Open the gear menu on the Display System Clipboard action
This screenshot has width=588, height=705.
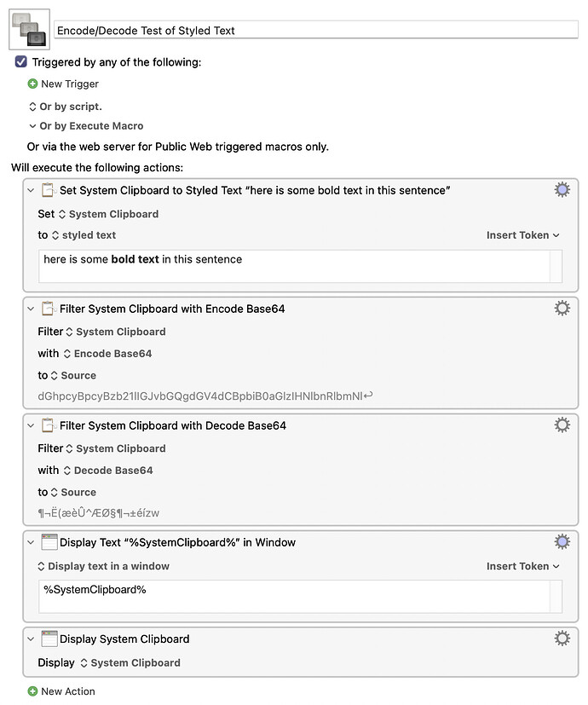tap(562, 638)
